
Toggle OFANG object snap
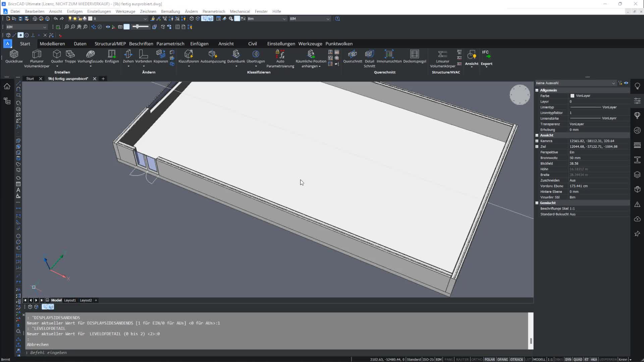[502, 359]
